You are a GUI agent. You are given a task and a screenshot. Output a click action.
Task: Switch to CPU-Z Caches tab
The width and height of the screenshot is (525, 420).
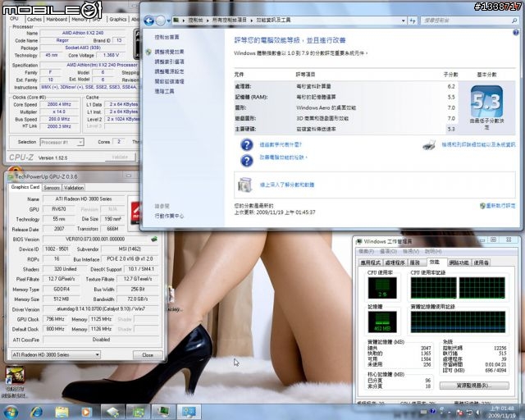34,20
